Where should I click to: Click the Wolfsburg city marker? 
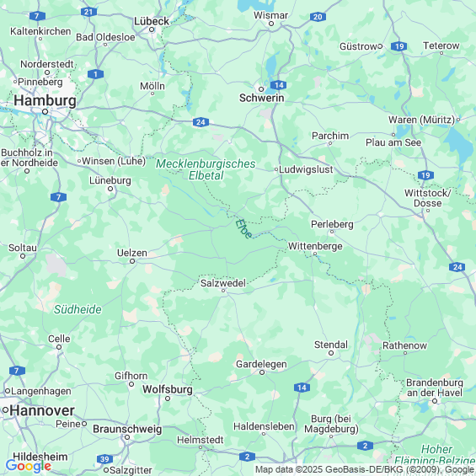168,398
